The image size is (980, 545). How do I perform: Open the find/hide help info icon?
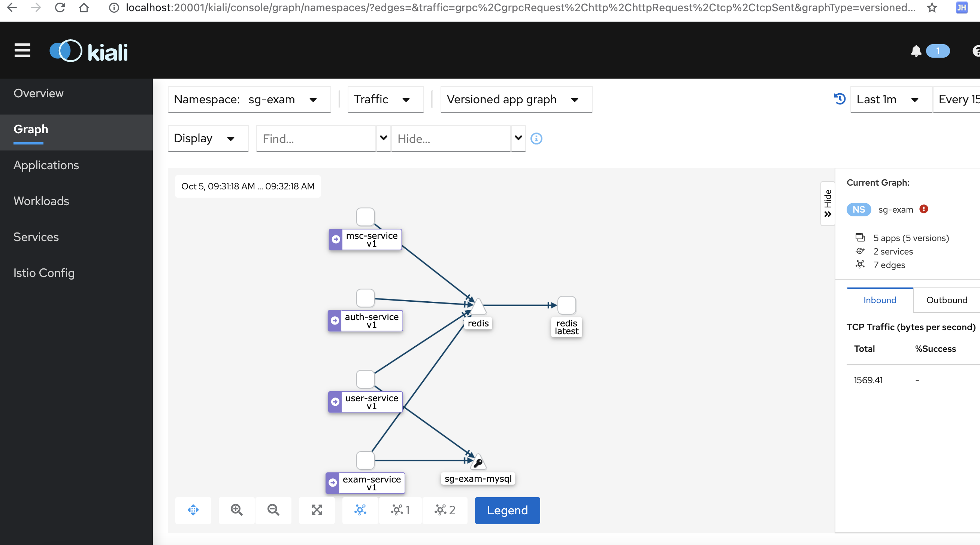coord(536,139)
